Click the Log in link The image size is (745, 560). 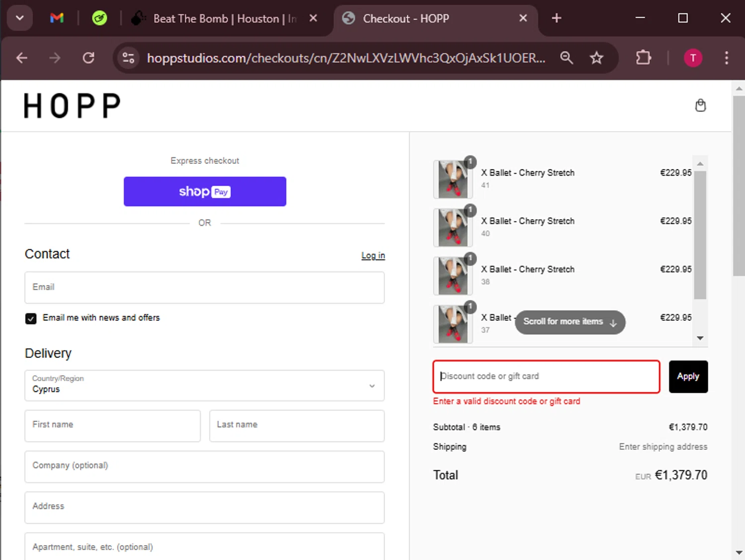pos(373,255)
